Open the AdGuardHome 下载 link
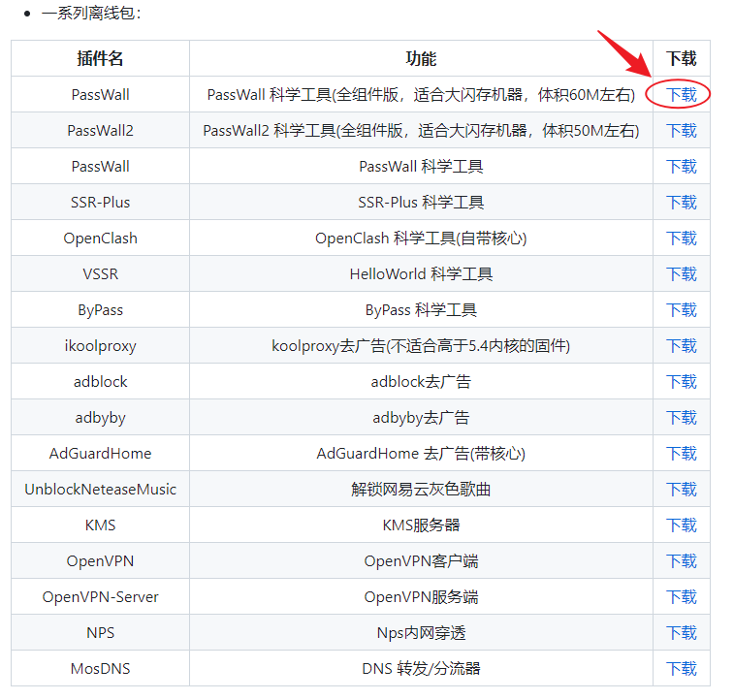This screenshot has height=700, width=734. coord(681,454)
